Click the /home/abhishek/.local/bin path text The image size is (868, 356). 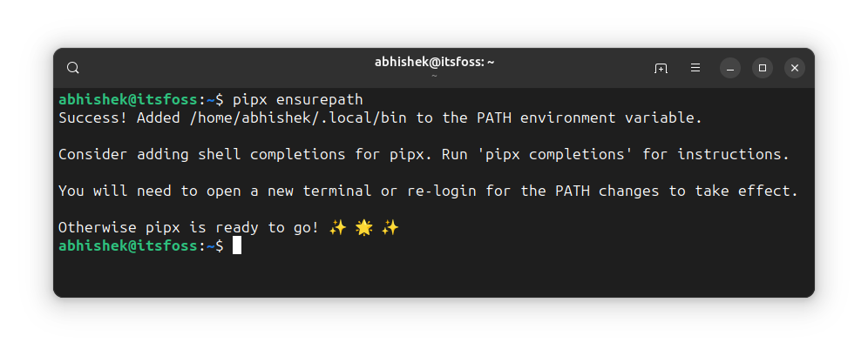point(298,118)
